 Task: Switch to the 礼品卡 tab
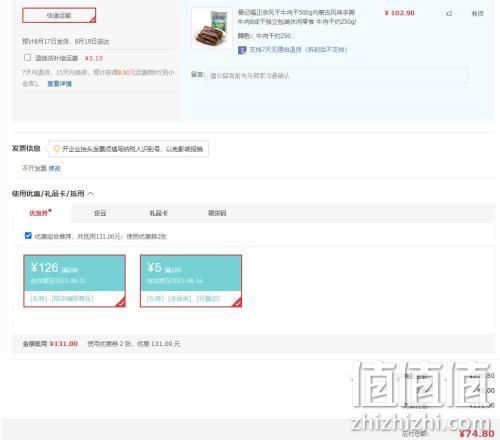coord(159,213)
